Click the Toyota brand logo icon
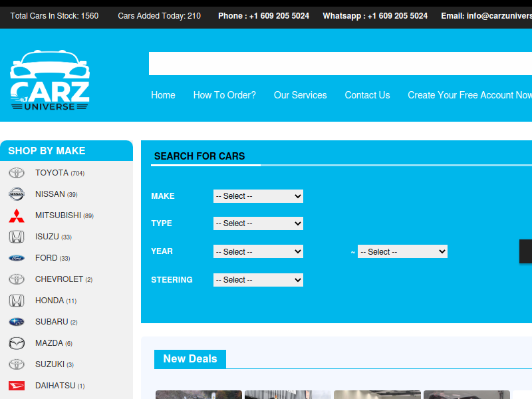 pyautogui.click(x=17, y=173)
